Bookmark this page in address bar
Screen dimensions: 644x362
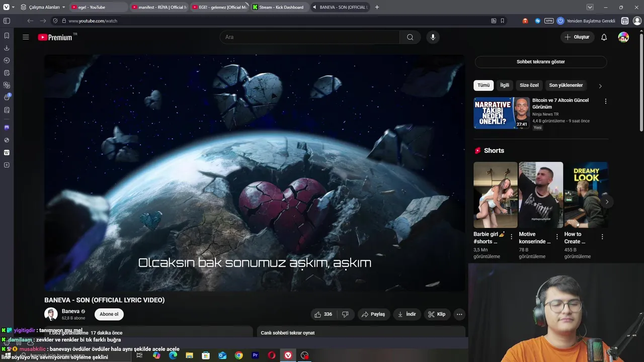click(502, 21)
